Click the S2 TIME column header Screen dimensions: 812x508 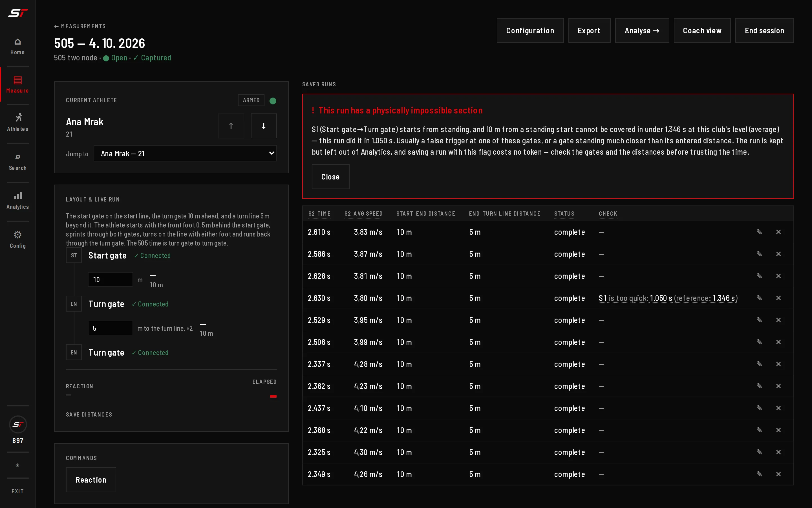[319, 214]
